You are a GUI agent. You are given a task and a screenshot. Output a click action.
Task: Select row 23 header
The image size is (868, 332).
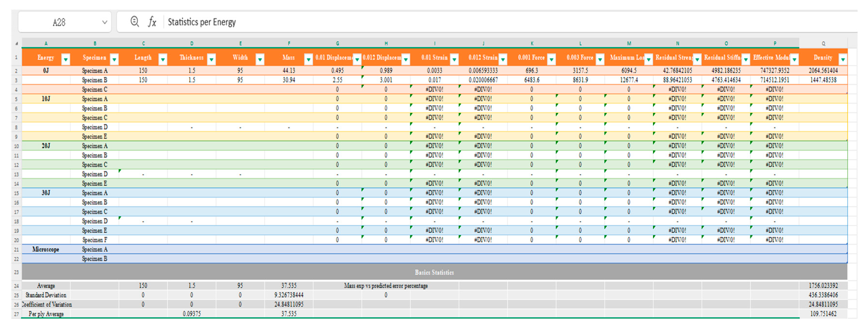16,272
